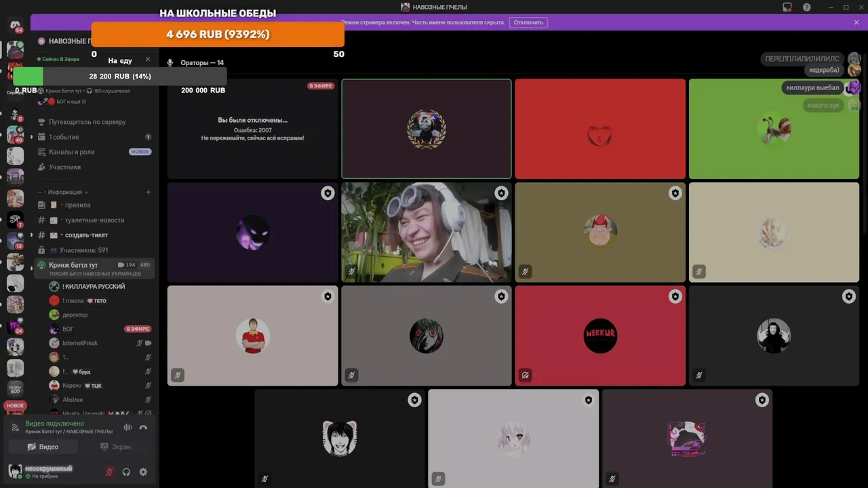Click the Видео подключено status text
Viewport: 868px width, 488px height.
click(54, 424)
